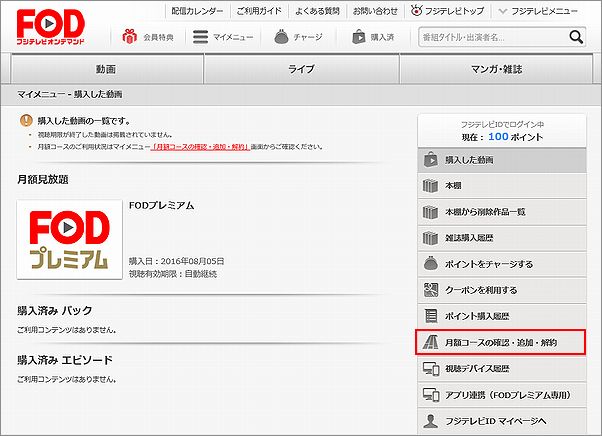Select 購入した動画 sidebar label
602x436 pixels.
[x=469, y=160]
